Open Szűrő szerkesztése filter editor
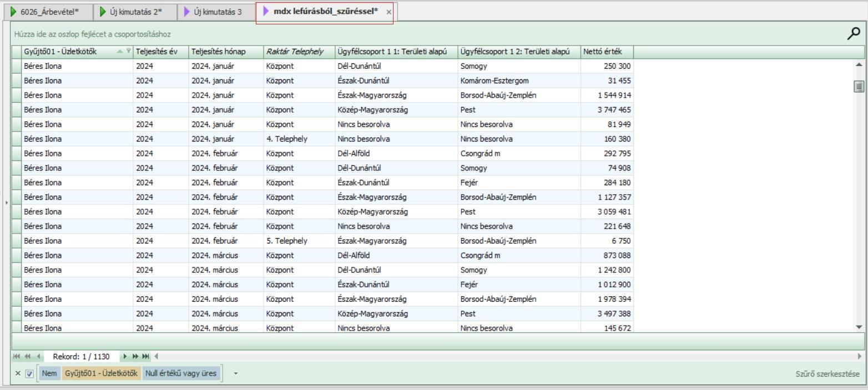 827,374
